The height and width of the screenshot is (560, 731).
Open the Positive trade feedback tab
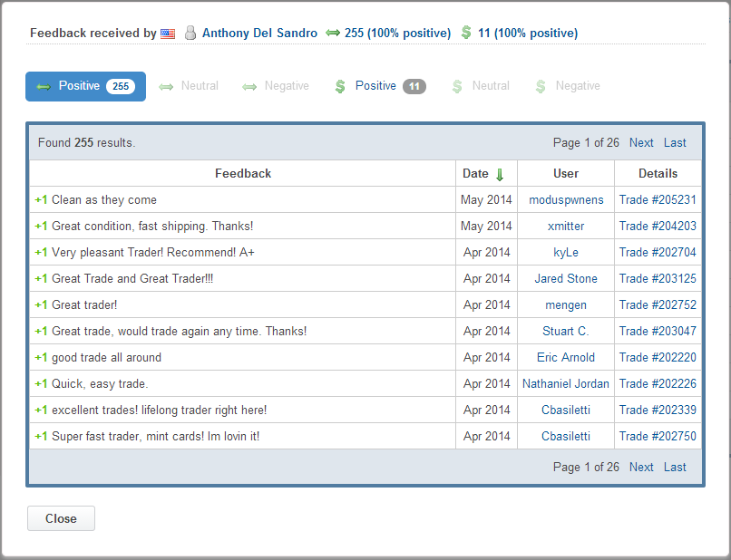tap(85, 86)
